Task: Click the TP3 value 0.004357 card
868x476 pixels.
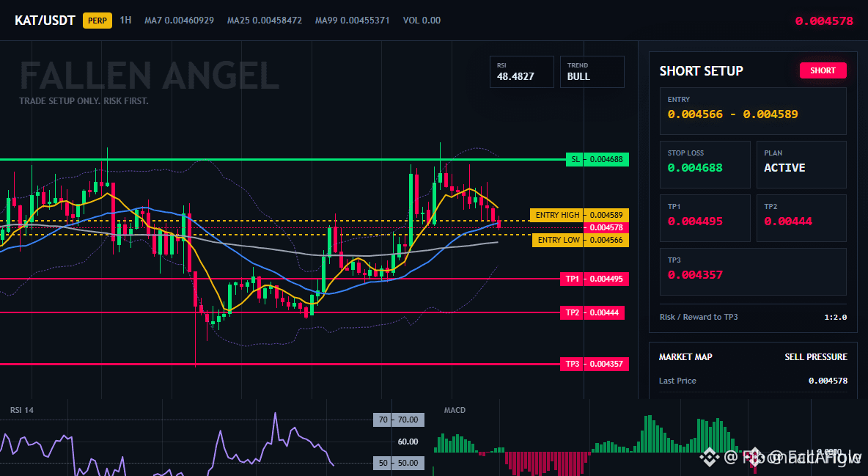Action: click(x=753, y=271)
